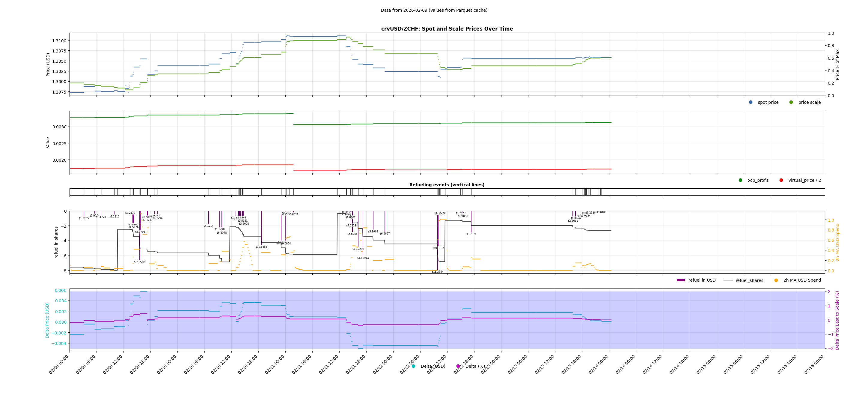Click the $13.9944 refuel annotation label
Image resolution: width=868 pixels, height=413 pixels.
tap(363, 258)
